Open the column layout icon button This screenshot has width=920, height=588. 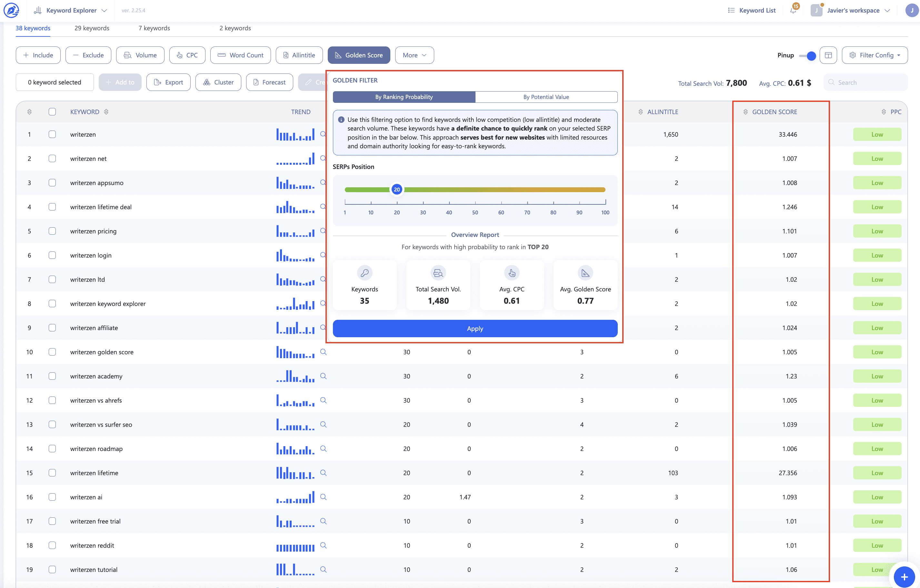point(828,55)
